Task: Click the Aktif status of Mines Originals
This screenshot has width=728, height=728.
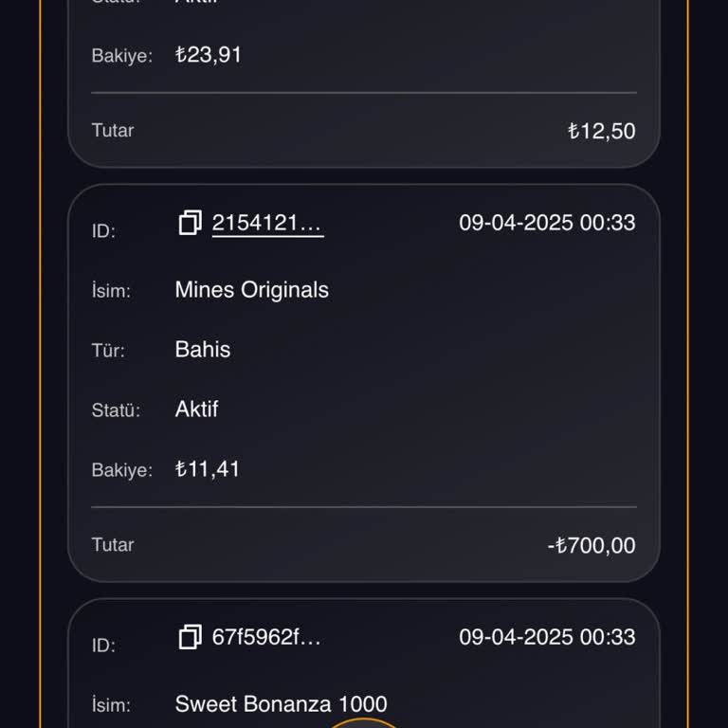Action: 196,409
